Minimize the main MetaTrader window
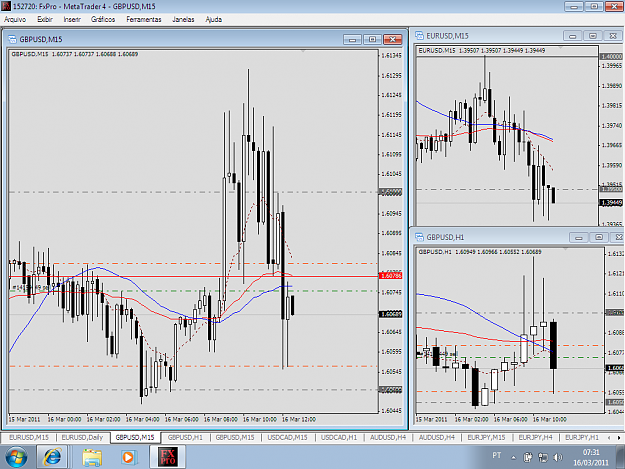 (x=574, y=6)
